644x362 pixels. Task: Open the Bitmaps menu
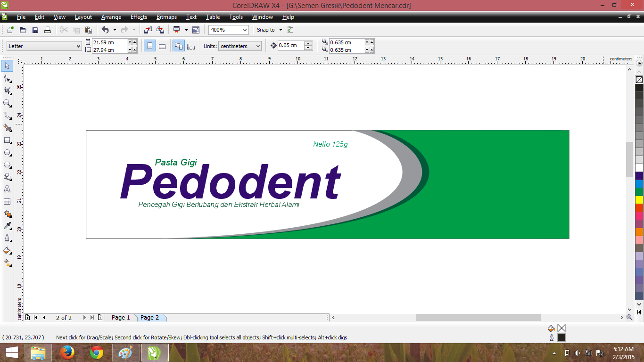(x=166, y=17)
